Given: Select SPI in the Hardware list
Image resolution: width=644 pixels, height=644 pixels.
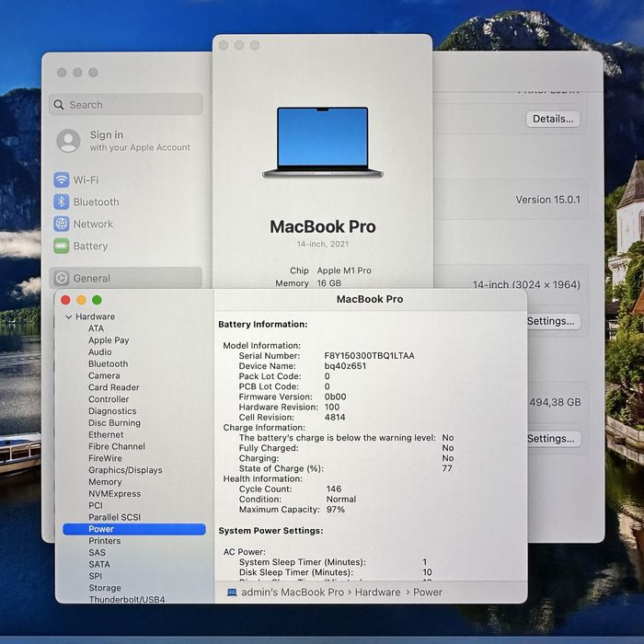Looking at the screenshot, I should pos(96,576).
